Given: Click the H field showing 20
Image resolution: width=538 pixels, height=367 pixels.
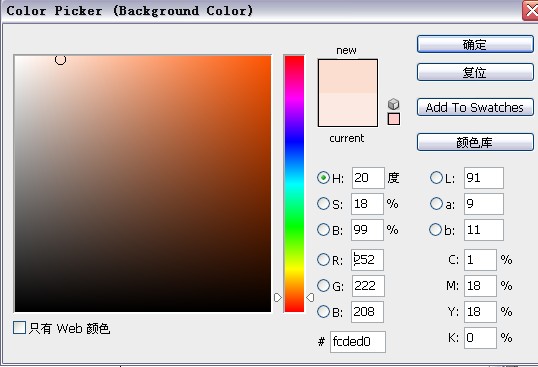Looking at the screenshot, I should click(x=368, y=178).
